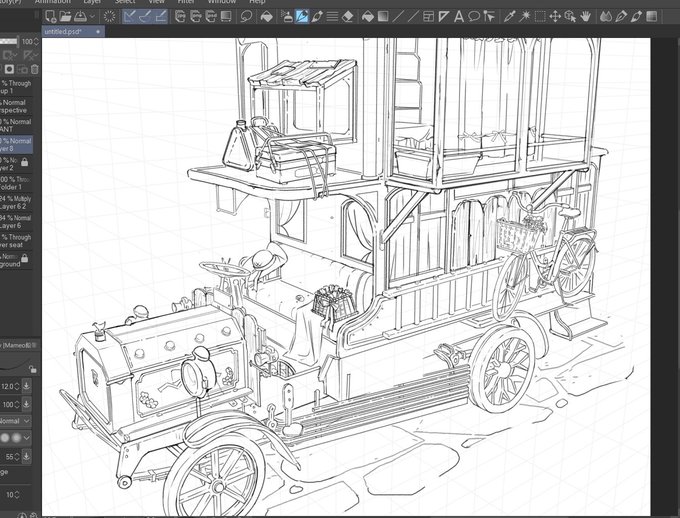The width and height of the screenshot is (680, 518).
Task: Select the Blend droplets tool
Action: [606, 16]
